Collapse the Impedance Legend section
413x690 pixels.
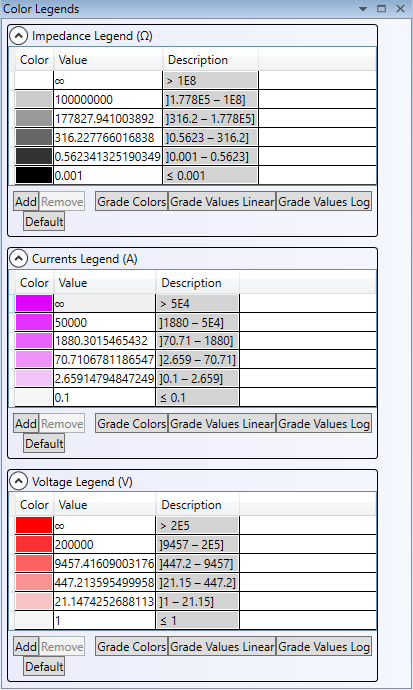18,36
